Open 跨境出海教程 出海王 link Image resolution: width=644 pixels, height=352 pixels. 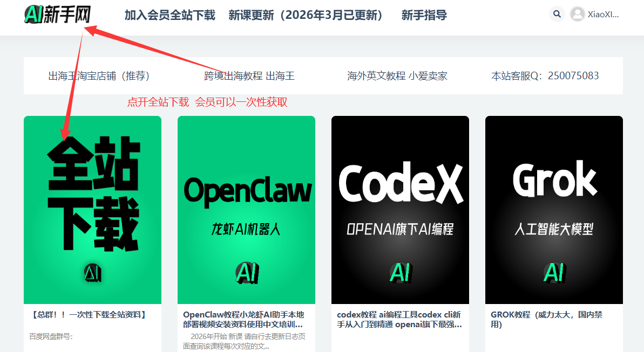[249, 76]
